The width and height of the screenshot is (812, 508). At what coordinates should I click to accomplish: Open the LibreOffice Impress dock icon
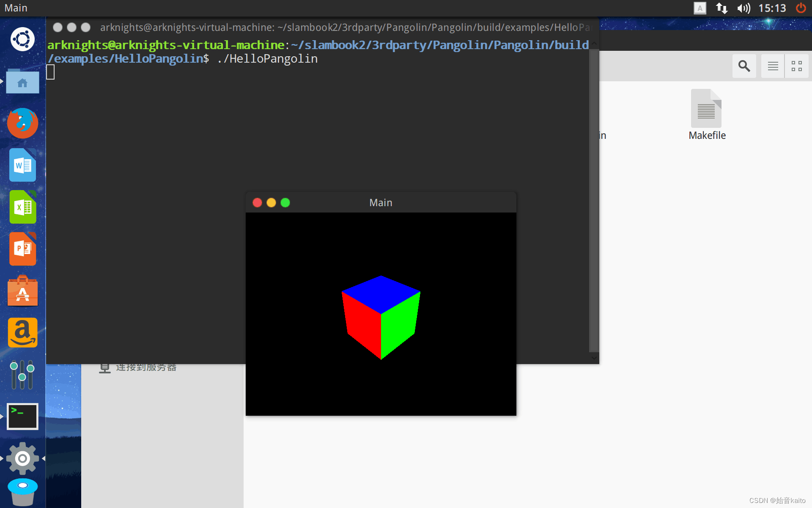tap(22, 249)
